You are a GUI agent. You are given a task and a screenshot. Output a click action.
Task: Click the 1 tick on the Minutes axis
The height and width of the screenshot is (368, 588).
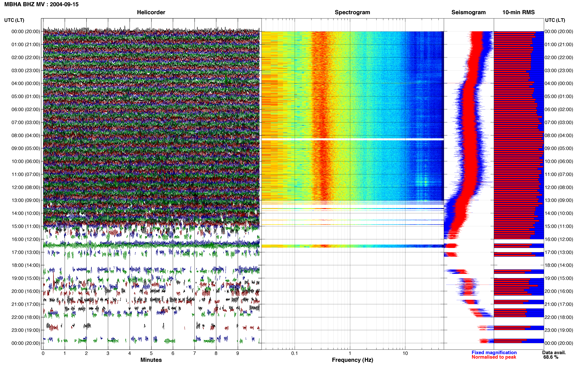coord(65,353)
